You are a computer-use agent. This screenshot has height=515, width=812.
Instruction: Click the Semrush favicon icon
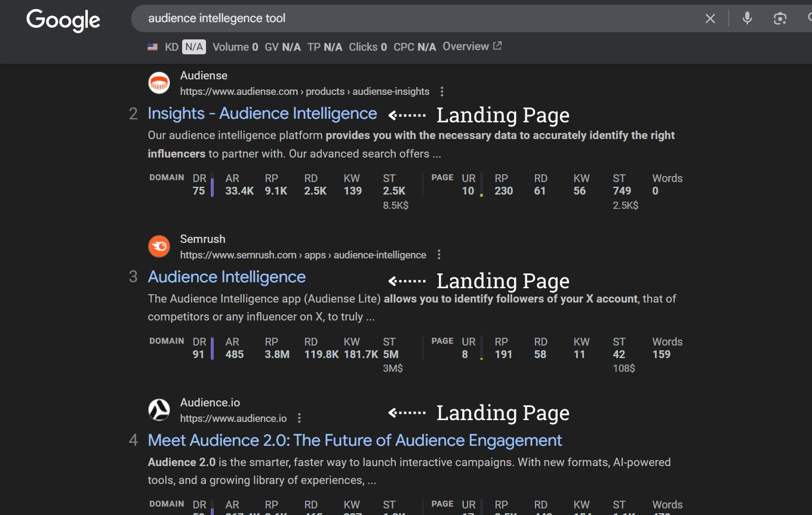tap(159, 246)
